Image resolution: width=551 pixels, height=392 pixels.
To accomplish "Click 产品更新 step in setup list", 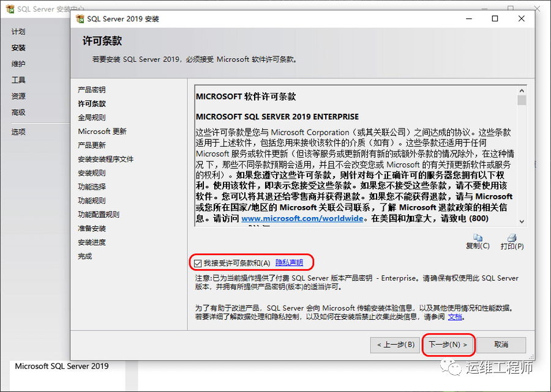I will tap(92, 146).
